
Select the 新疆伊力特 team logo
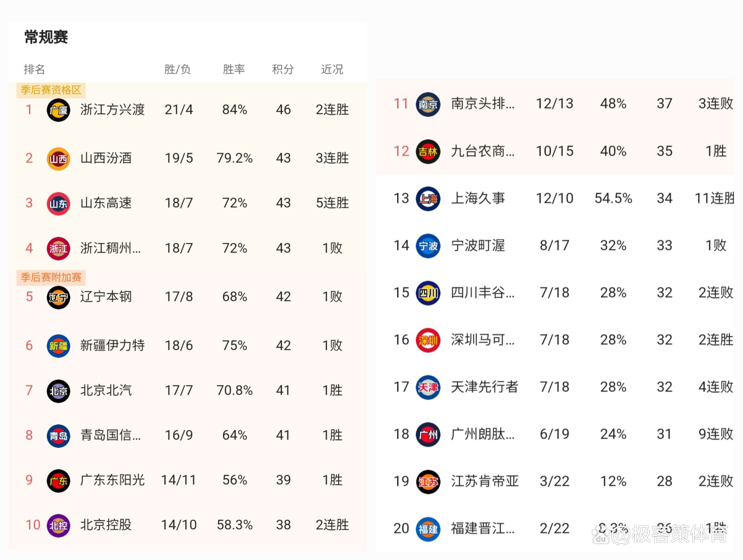point(58,346)
